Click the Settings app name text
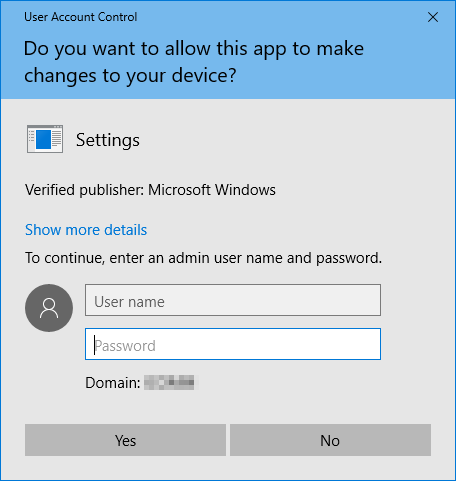This screenshot has height=481, width=456. point(108,140)
